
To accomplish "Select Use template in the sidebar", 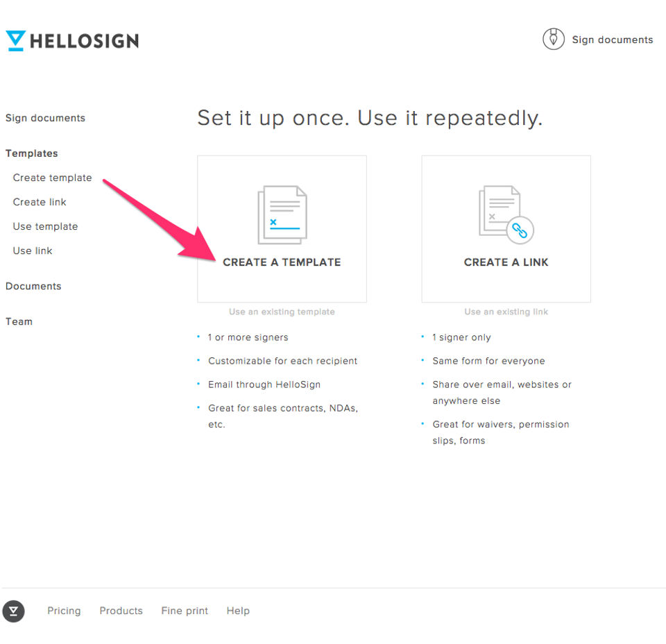I will tap(45, 226).
